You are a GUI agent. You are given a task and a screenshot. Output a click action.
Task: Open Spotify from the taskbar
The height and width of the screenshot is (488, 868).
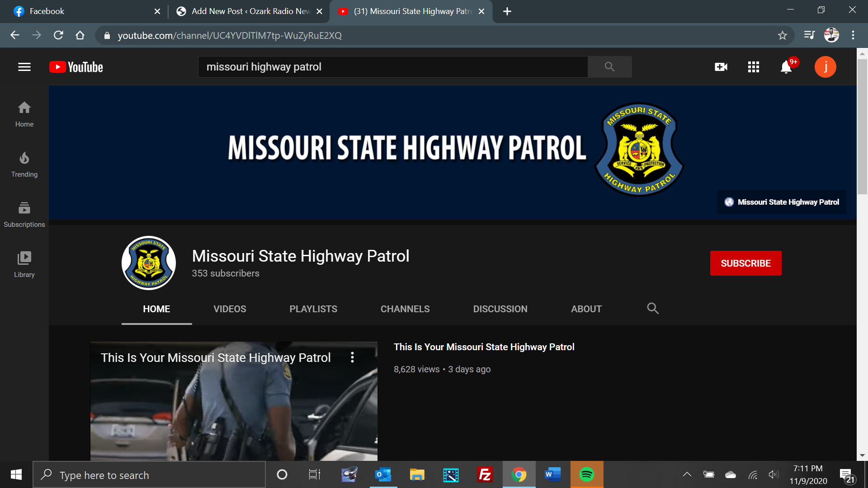pos(586,474)
